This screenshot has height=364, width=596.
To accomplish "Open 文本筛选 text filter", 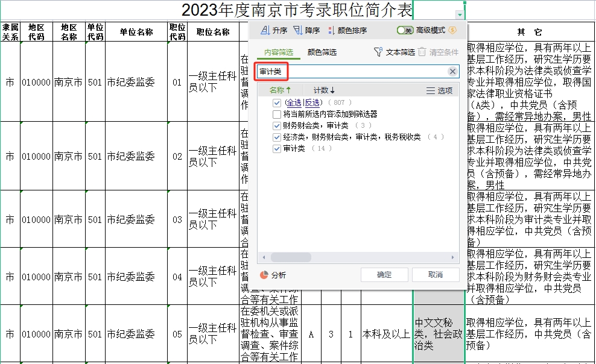I will [394, 52].
